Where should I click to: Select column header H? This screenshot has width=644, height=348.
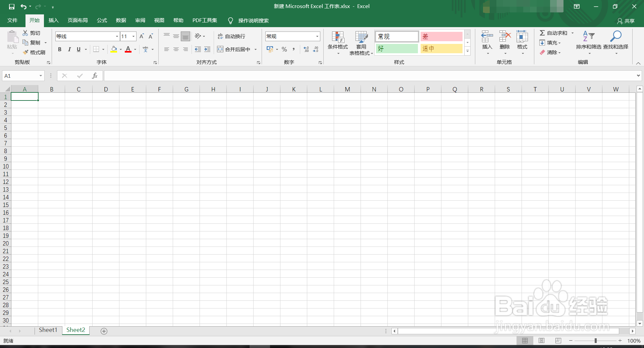(x=213, y=89)
